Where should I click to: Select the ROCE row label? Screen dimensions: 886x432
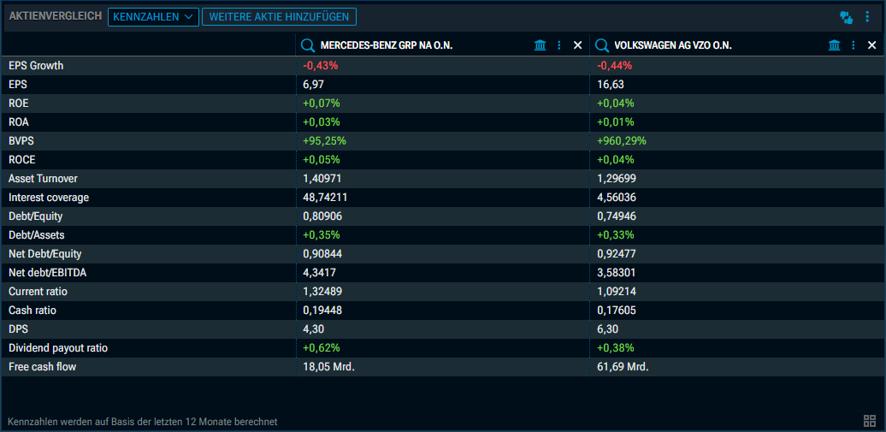(x=21, y=160)
